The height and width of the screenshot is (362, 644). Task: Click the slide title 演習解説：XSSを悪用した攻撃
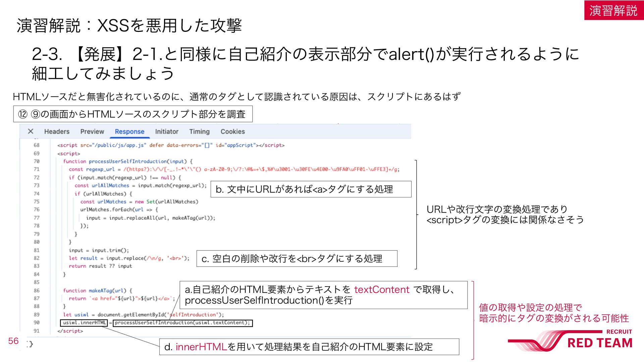129,26
